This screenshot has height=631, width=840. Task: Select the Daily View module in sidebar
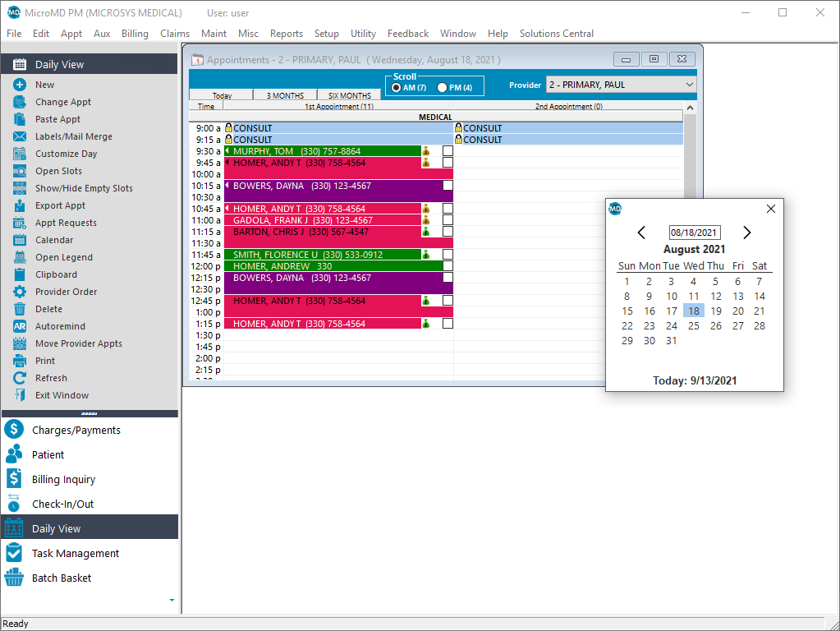[90, 528]
